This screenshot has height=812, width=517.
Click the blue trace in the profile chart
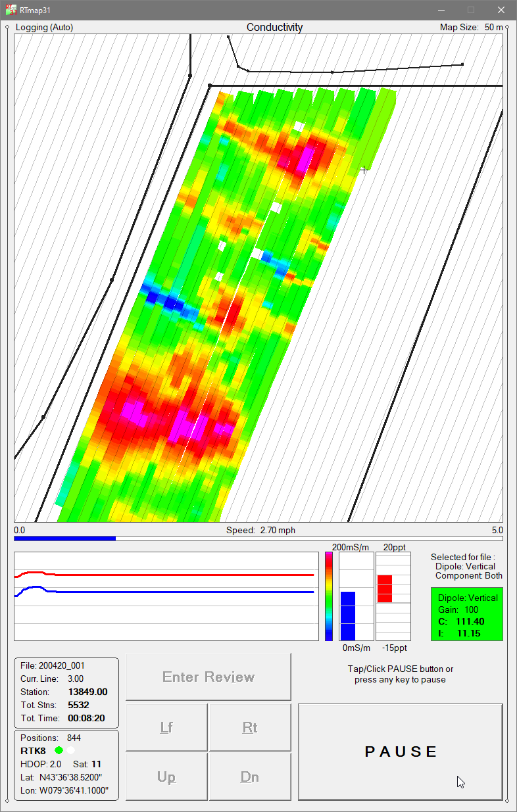(164, 592)
